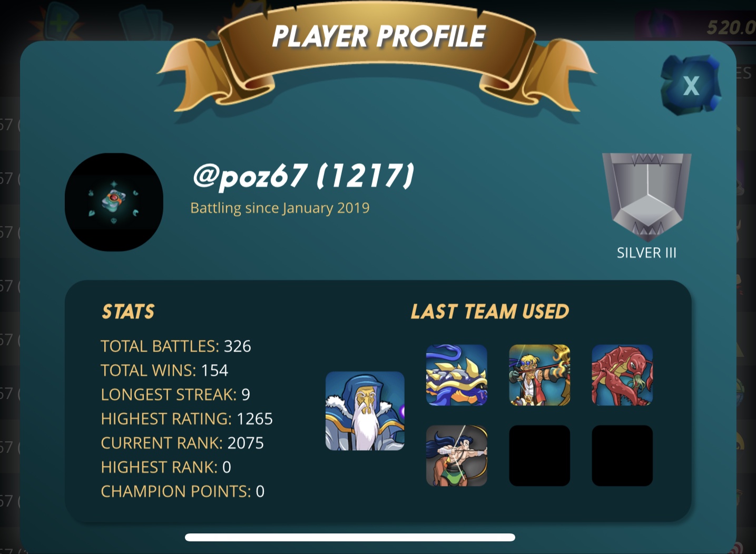Viewport: 756px width, 554px height.
Task: Click the Last Team Used heading
Action: (490, 312)
